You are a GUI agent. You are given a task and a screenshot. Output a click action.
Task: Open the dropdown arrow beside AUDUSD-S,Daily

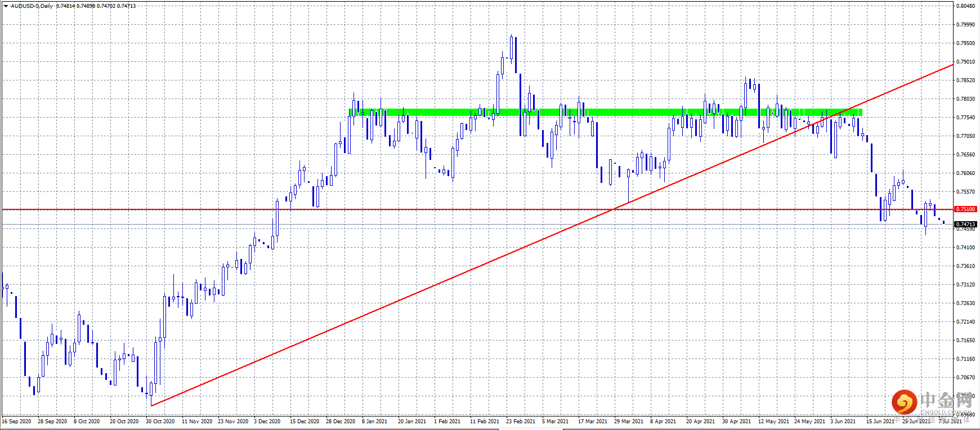coord(6,6)
